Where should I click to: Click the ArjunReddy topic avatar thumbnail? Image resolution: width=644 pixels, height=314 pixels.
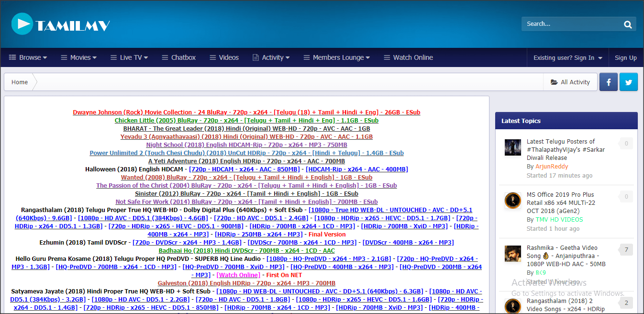coord(512,147)
